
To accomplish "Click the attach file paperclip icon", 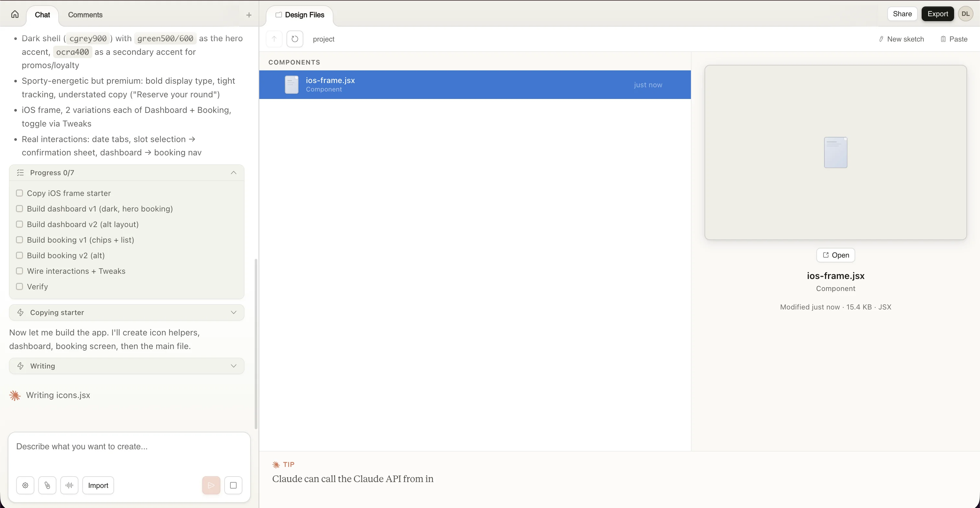I will pos(47,485).
